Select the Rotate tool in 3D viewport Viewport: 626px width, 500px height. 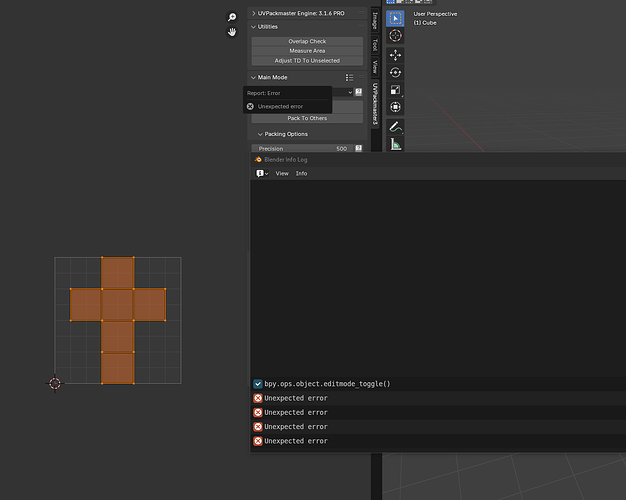tap(395, 72)
